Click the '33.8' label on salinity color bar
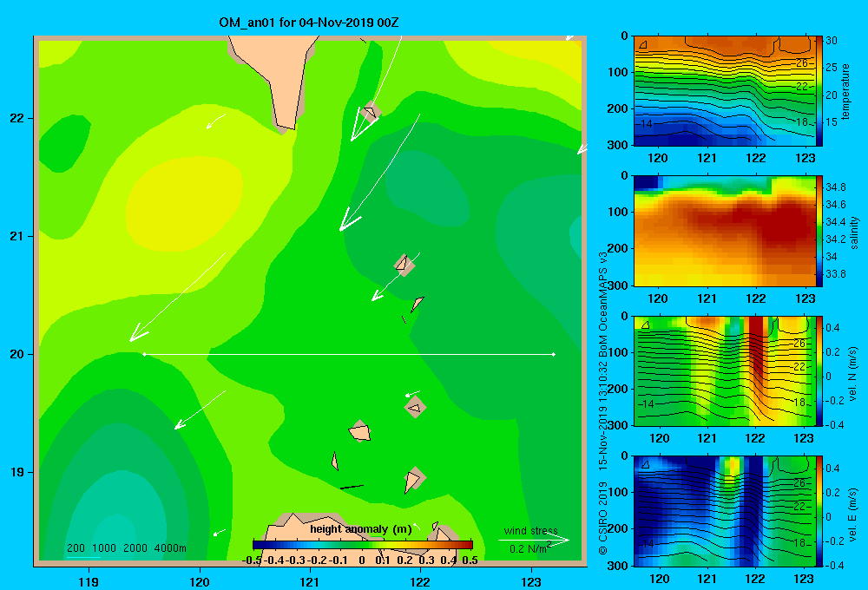This screenshot has width=868, height=590. pos(835,274)
